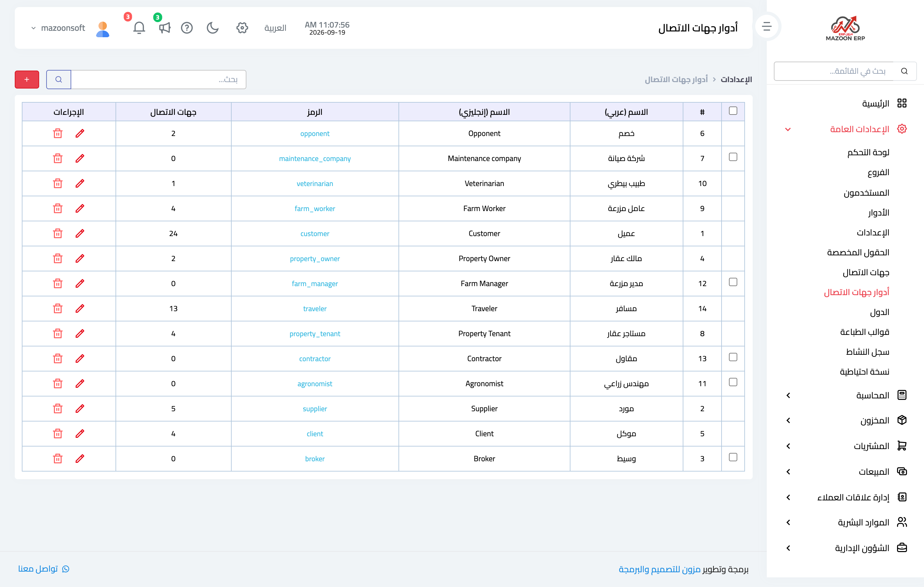924x587 pixels.
Task: Check the Broker row checkbox
Action: (733, 457)
